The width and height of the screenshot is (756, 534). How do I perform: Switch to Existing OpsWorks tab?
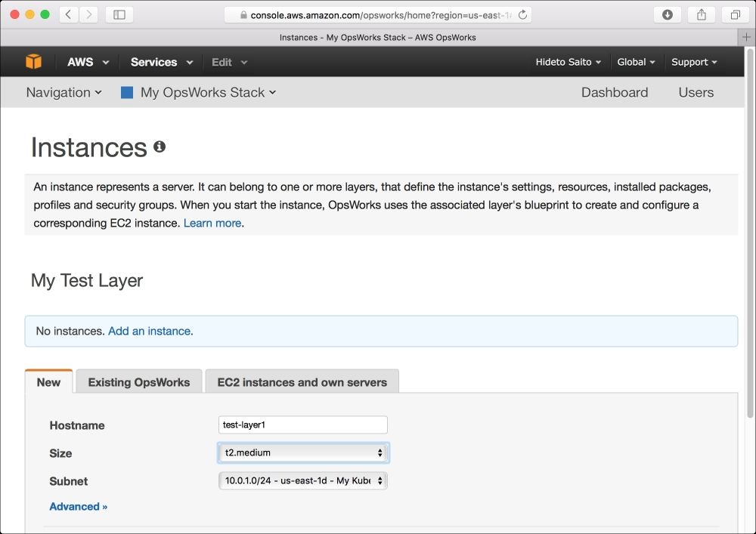(x=139, y=382)
